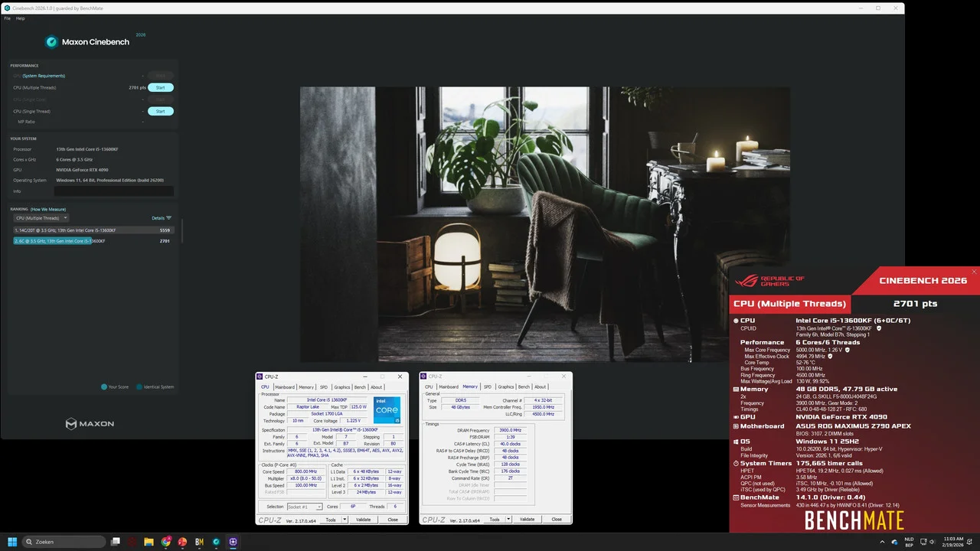This screenshot has width=980, height=551.
Task: Select the SPD tab in CPU-Z Memory window
Action: point(488,387)
